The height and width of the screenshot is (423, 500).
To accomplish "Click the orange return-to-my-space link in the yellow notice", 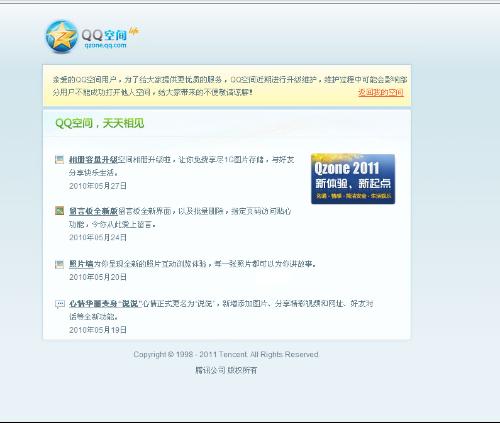I will (381, 92).
